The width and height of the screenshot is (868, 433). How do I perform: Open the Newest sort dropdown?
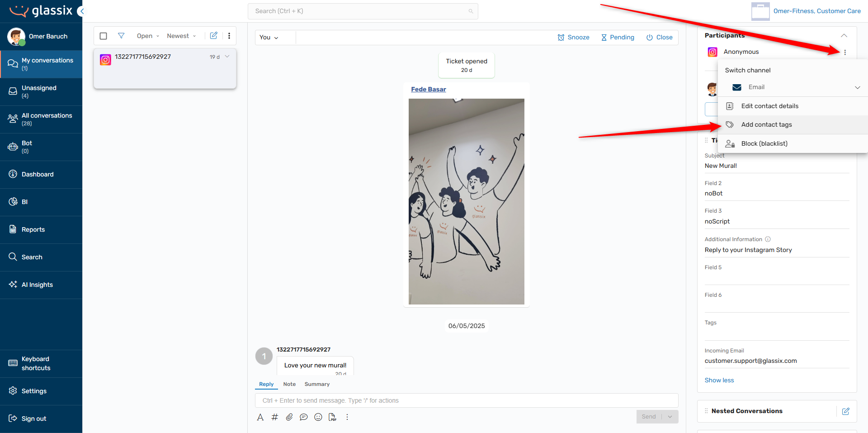click(x=181, y=36)
